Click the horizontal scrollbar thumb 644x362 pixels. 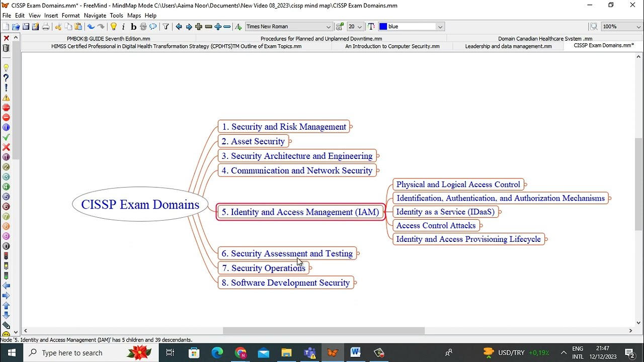324,331
